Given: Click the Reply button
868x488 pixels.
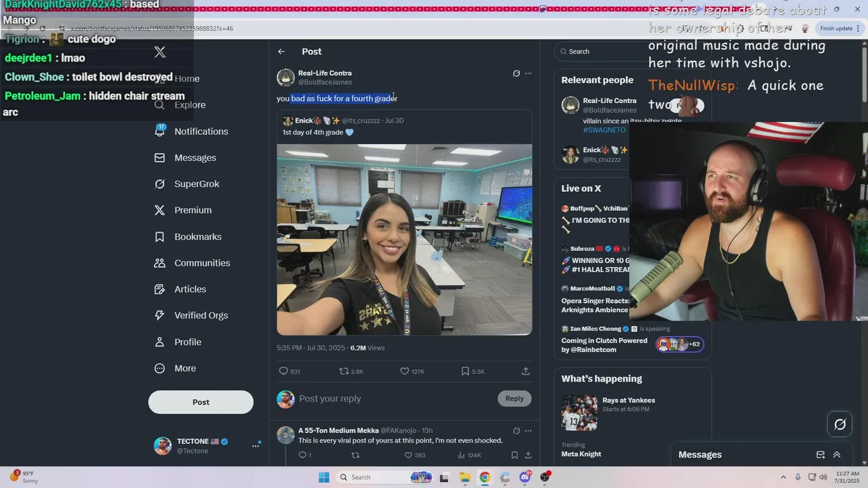Looking at the screenshot, I should [x=515, y=399].
